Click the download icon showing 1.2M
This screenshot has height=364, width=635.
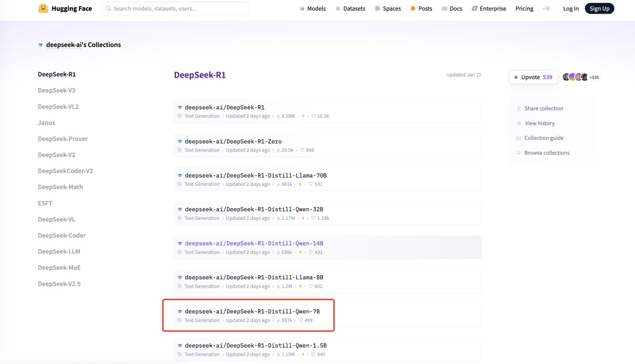(x=278, y=286)
